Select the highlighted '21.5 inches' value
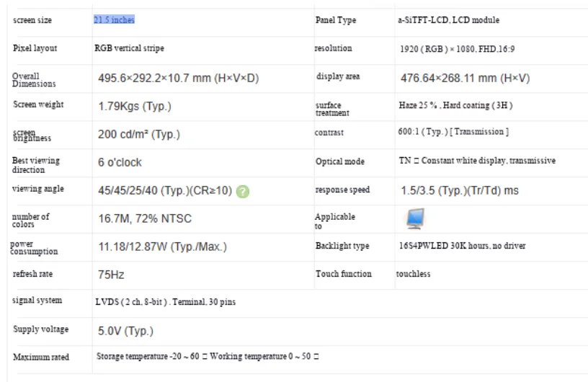This screenshot has width=588, height=382. coord(114,19)
